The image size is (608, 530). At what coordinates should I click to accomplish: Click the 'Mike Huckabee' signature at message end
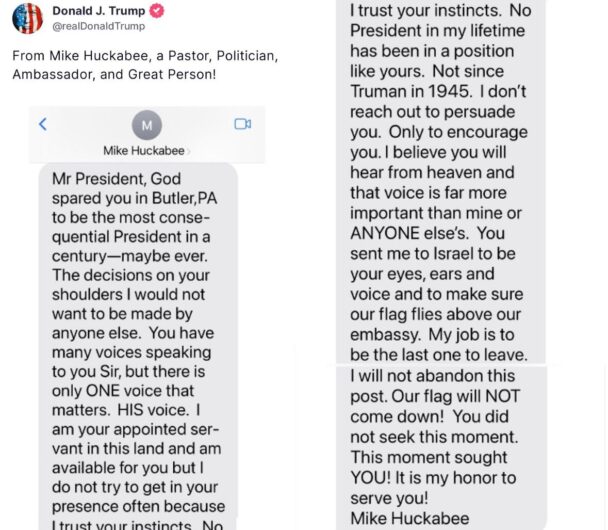[x=409, y=518]
